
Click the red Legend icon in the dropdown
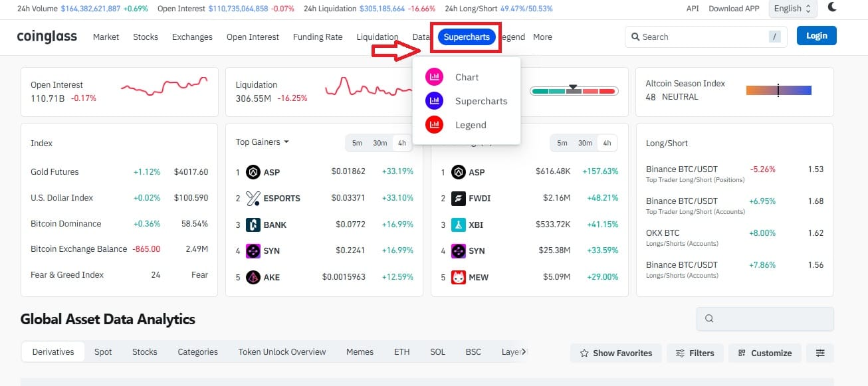pos(434,125)
